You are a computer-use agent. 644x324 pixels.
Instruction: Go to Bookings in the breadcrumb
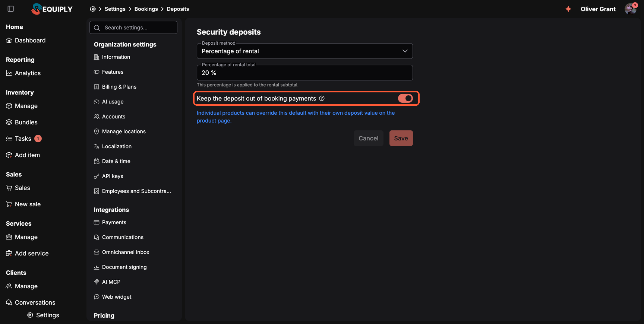(146, 9)
